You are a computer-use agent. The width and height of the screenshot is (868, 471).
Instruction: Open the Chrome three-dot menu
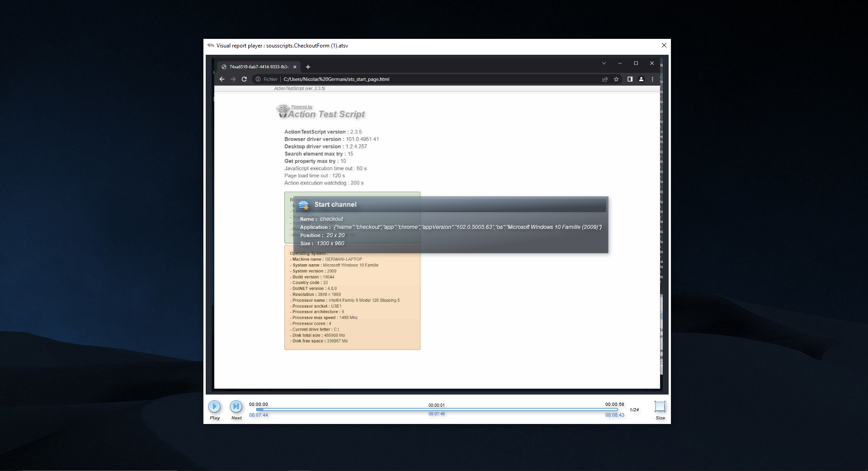click(x=652, y=79)
